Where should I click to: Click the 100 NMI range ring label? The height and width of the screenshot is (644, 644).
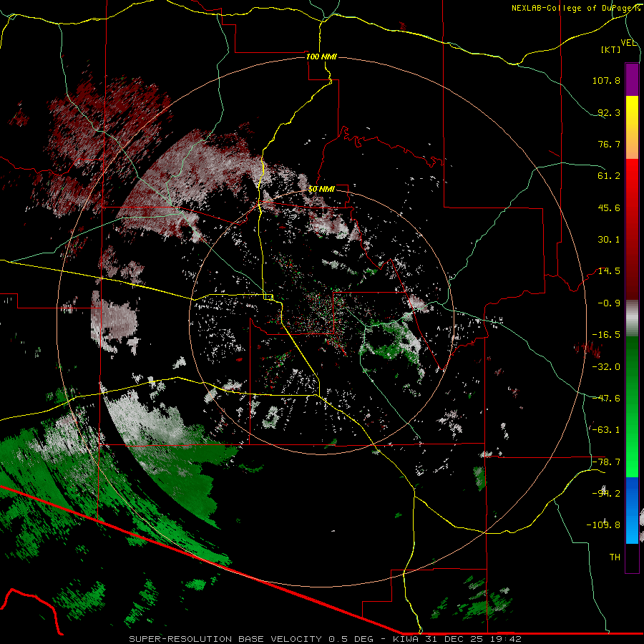pyautogui.click(x=321, y=57)
